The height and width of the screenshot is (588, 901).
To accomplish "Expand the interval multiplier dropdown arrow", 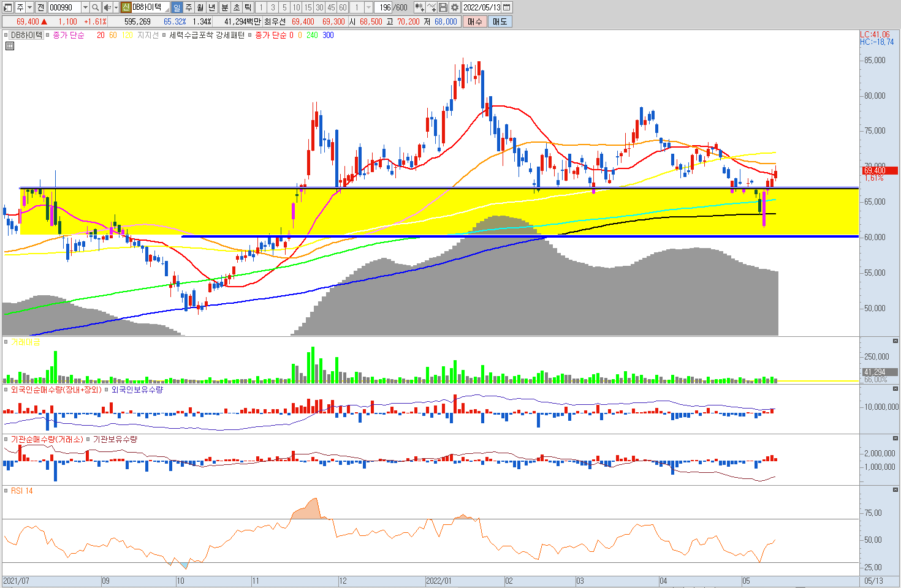I will (368, 7).
